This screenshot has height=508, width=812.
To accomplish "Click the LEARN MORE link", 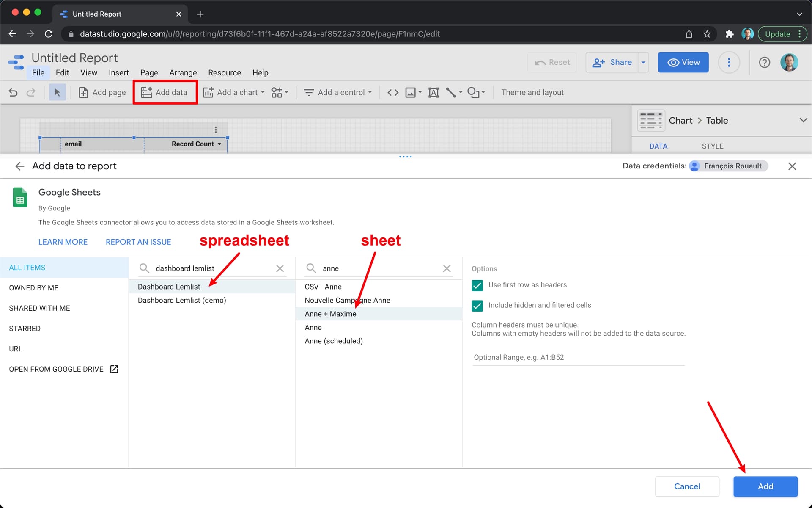I will click(x=63, y=242).
